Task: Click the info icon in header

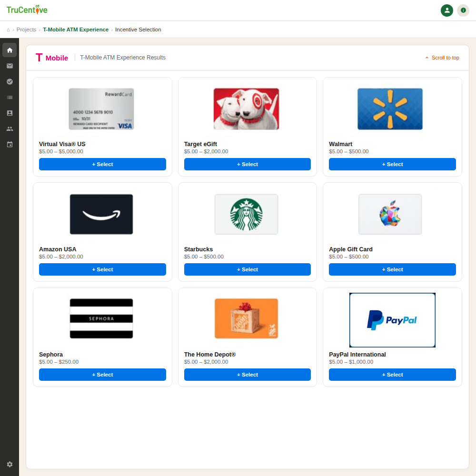Action: (463, 10)
